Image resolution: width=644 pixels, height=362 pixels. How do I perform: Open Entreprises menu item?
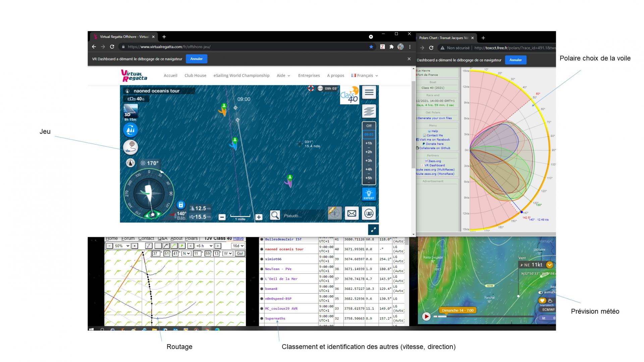click(309, 75)
